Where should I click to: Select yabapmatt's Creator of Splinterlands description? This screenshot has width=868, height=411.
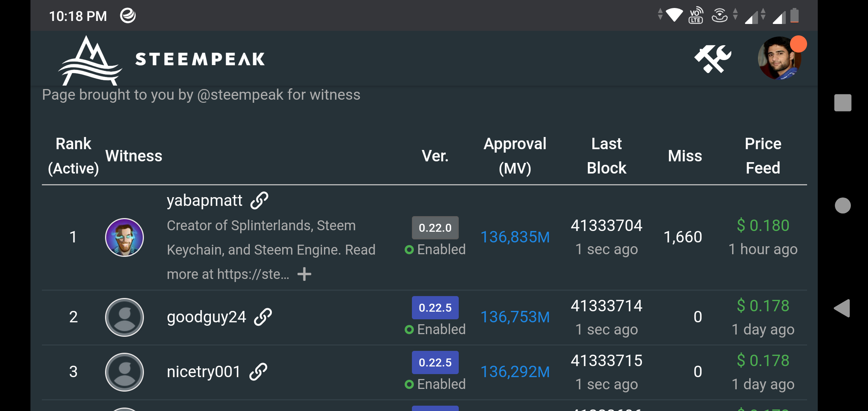(x=271, y=250)
